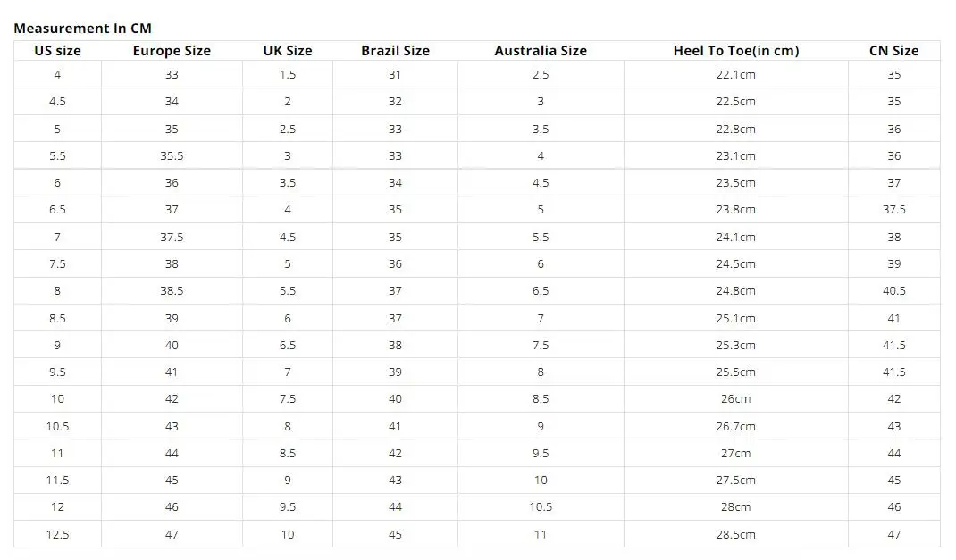Select the 26cm heel to toe cell

pyautogui.click(x=736, y=398)
